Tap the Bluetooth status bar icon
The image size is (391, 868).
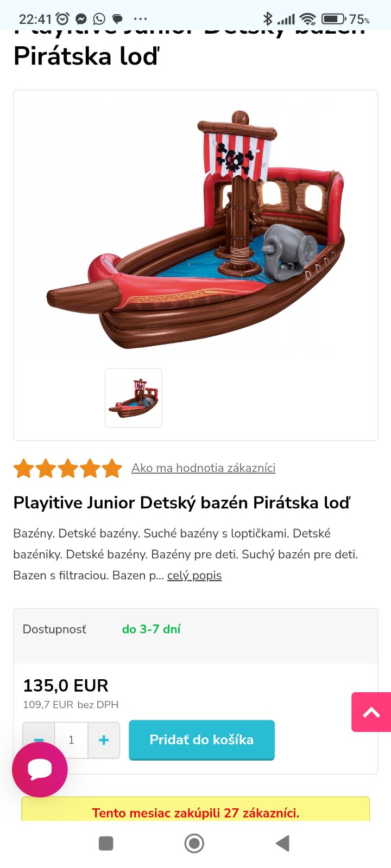pyautogui.click(x=267, y=19)
